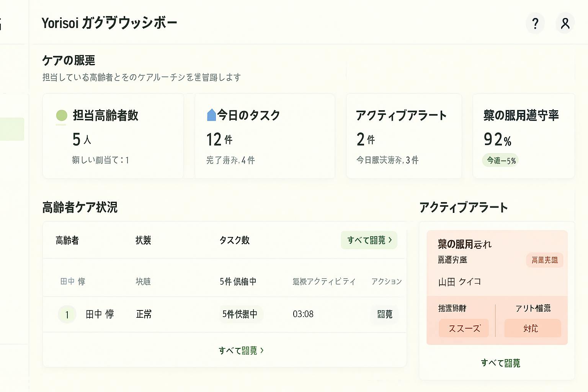Click the green circle icon on 担当高齢者数 card
This screenshot has height=392, width=588.
[x=62, y=115]
